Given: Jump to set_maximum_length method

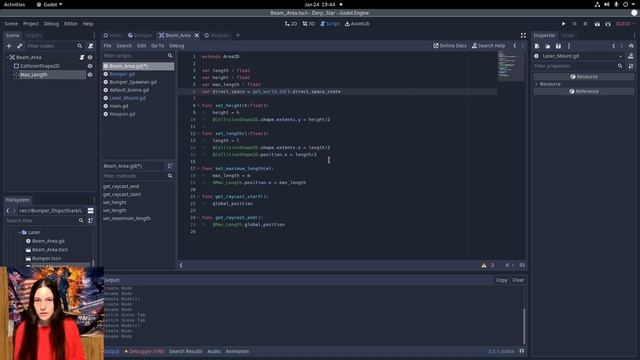Looking at the screenshot, I should 127,218.
